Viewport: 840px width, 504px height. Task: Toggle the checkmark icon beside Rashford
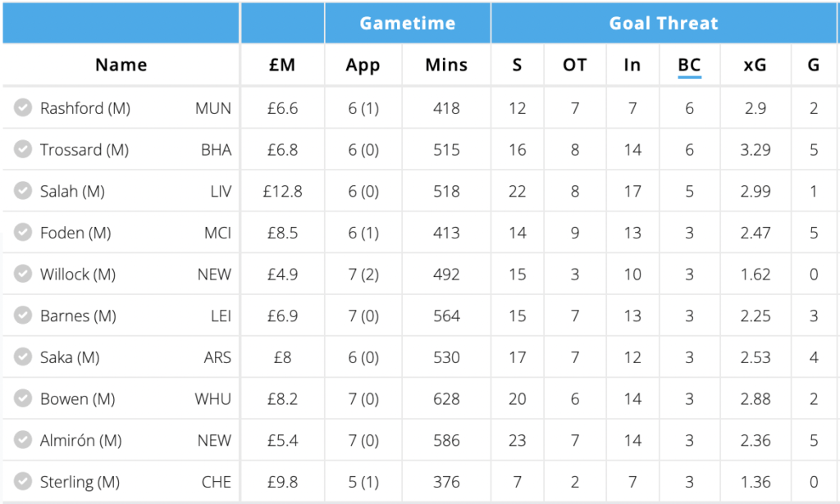[23, 108]
